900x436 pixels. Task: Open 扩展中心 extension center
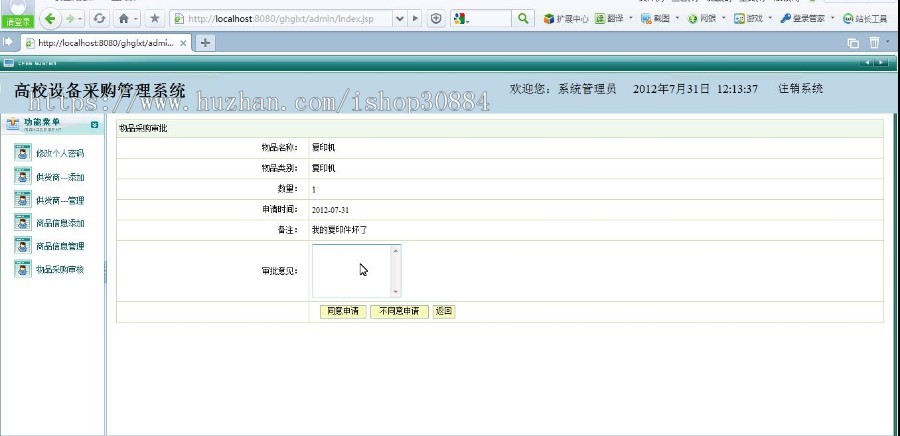click(566, 18)
